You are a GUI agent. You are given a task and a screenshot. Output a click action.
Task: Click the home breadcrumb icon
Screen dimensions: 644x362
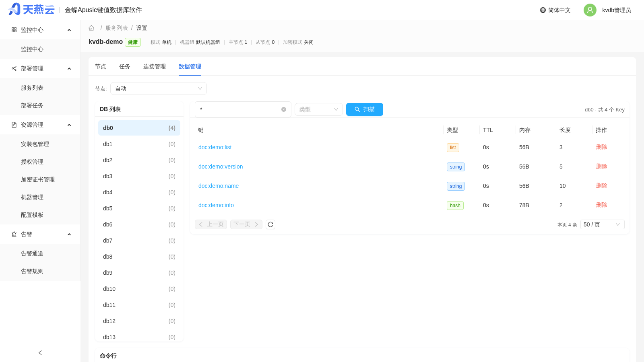pyautogui.click(x=91, y=28)
